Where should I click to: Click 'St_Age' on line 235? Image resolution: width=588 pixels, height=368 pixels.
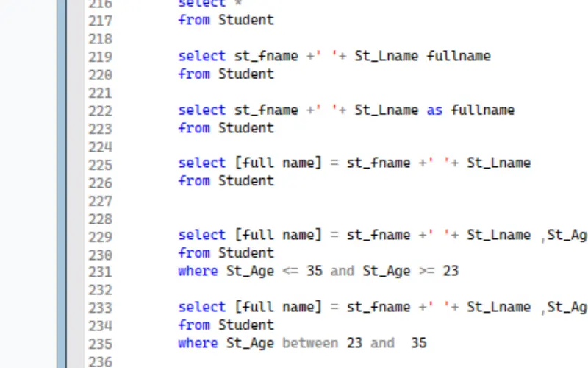[250, 344]
